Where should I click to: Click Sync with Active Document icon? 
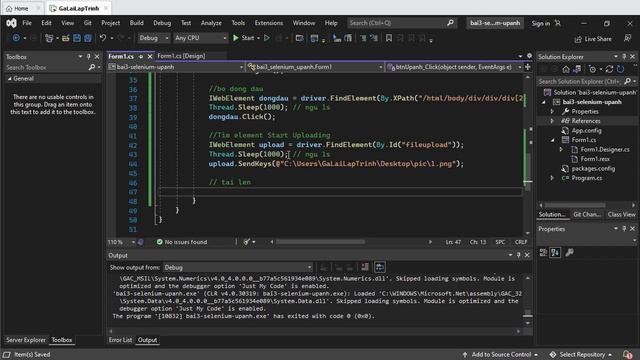(609, 69)
